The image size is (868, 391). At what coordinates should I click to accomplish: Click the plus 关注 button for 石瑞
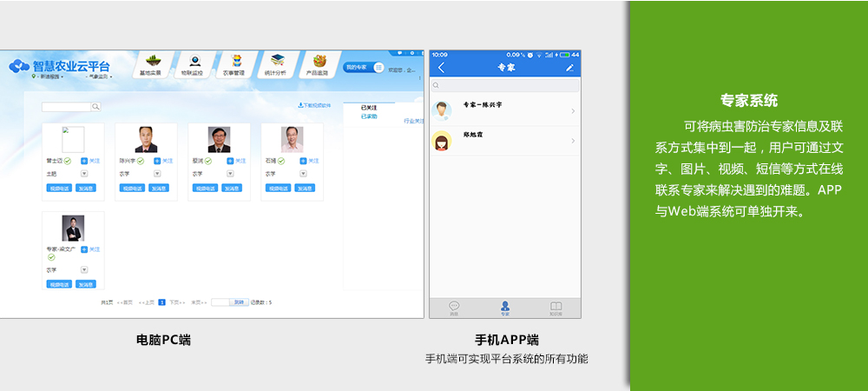pos(303,161)
